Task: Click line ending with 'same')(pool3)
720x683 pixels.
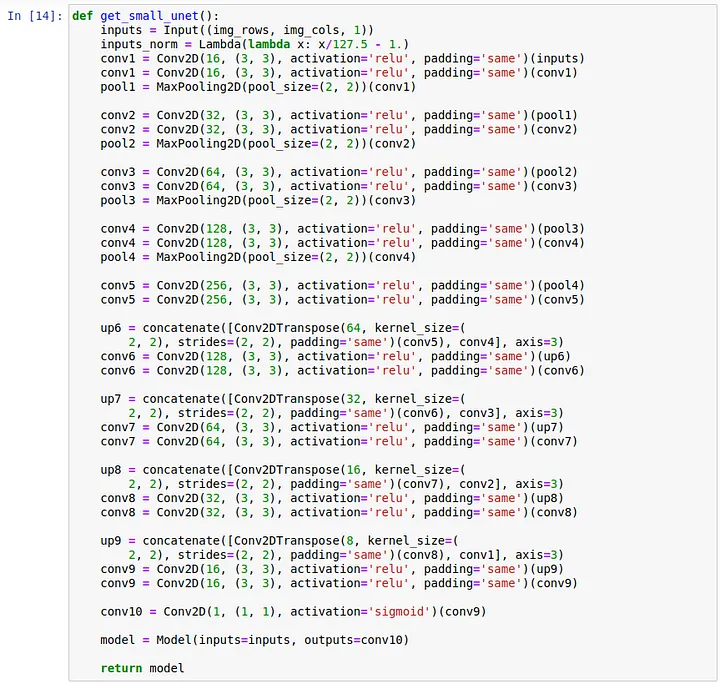Action: coord(343,229)
